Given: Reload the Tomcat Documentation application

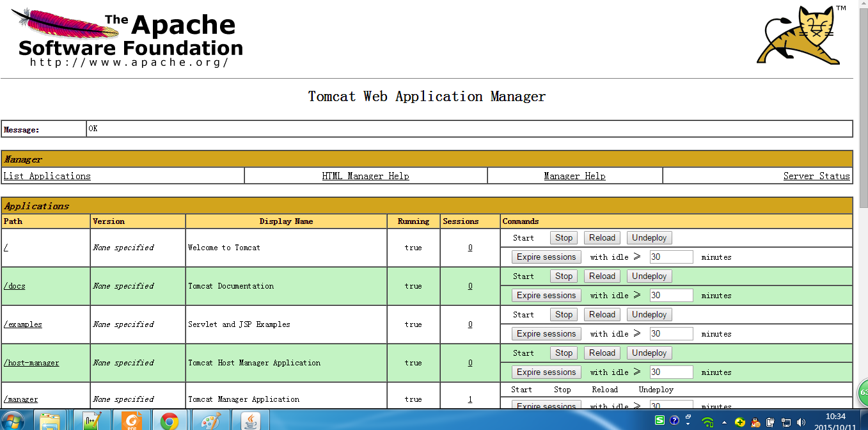Looking at the screenshot, I should (x=602, y=276).
